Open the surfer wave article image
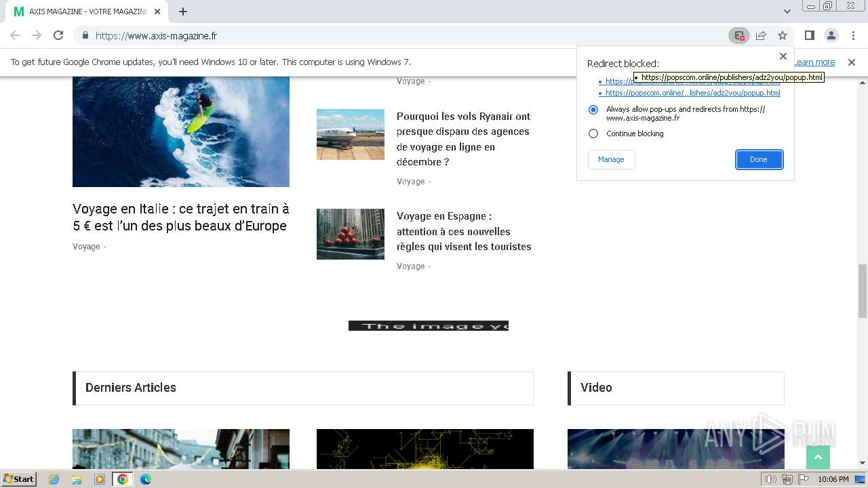Viewport: 868px width, 488px height. [181, 131]
